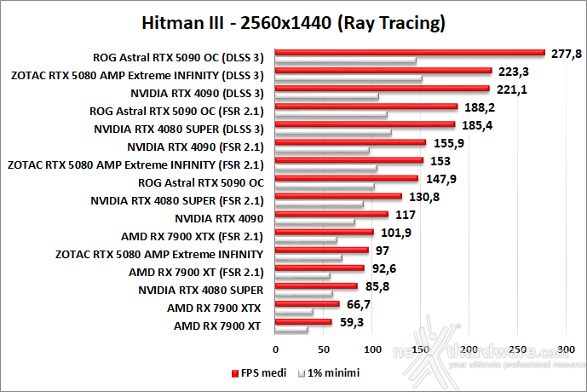This screenshot has width=587, height=392.
Task: Click the 130,8 value label
Action: point(424,197)
